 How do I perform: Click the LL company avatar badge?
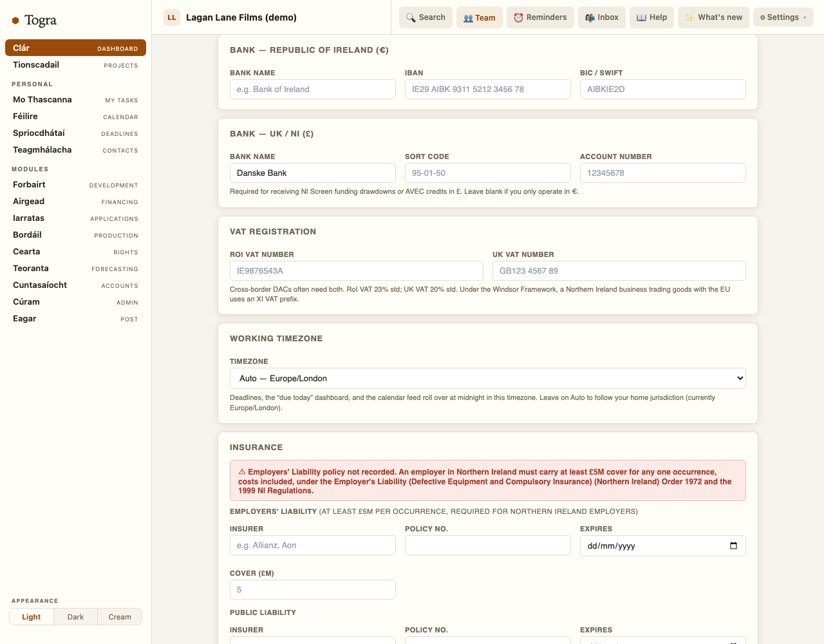click(172, 17)
